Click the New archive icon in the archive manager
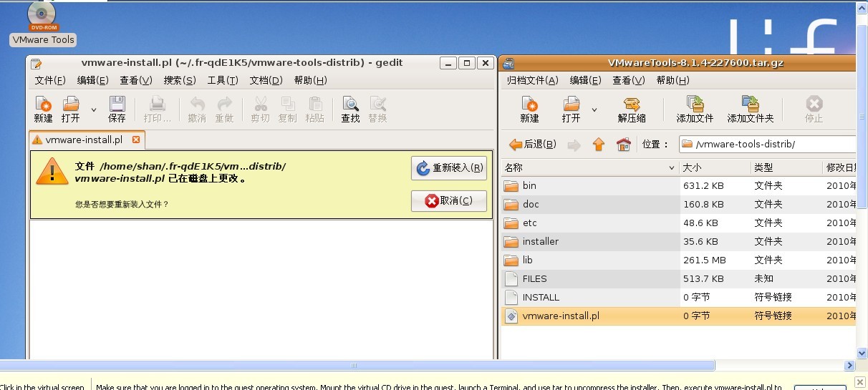The image size is (868, 390). 529,109
